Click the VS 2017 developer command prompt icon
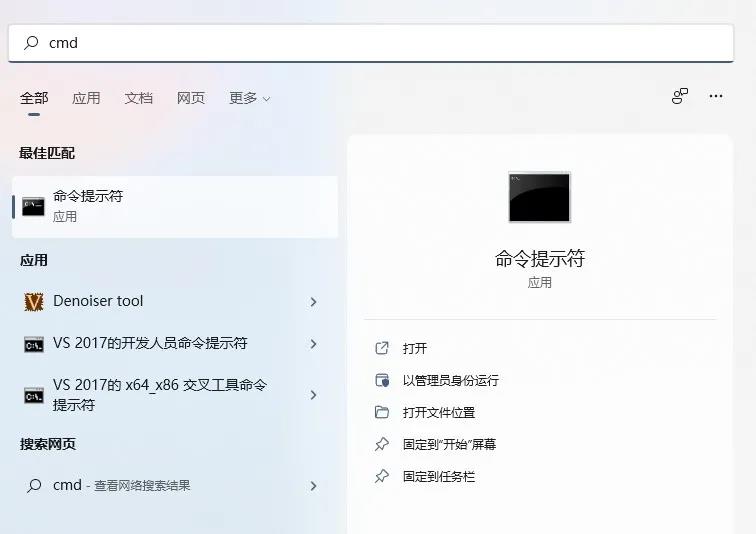Viewport: 756px width, 534px height. click(x=34, y=344)
